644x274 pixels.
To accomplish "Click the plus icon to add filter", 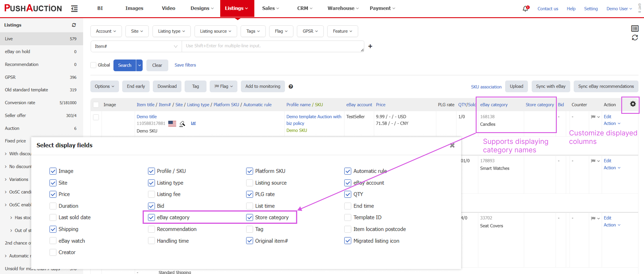I will [370, 46].
